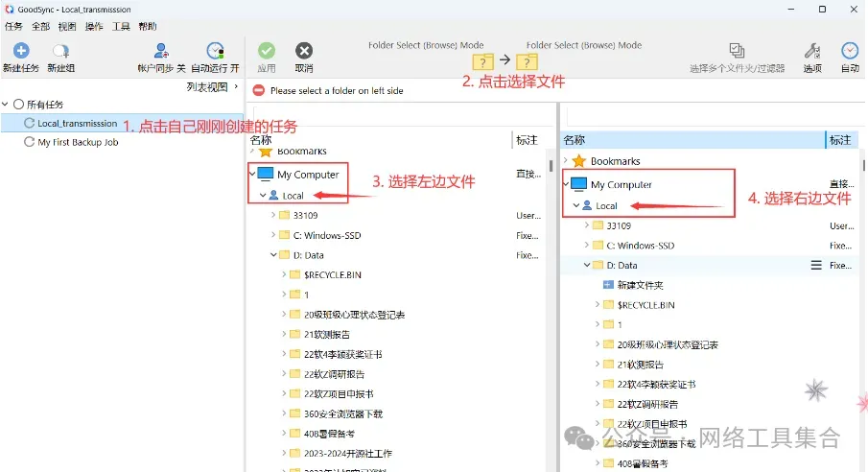The width and height of the screenshot is (868, 472).
Task: Click the Name (名称) header in right pane
Action: pos(693,140)
